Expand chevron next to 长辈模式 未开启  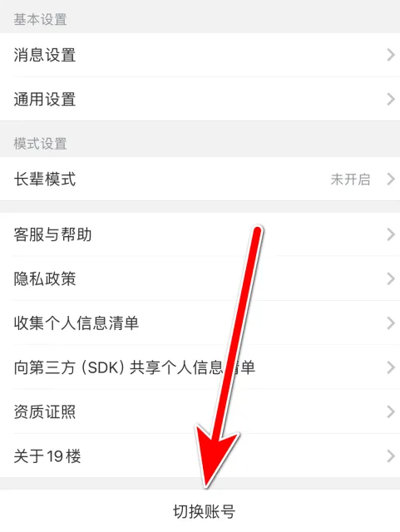[391, 179]
